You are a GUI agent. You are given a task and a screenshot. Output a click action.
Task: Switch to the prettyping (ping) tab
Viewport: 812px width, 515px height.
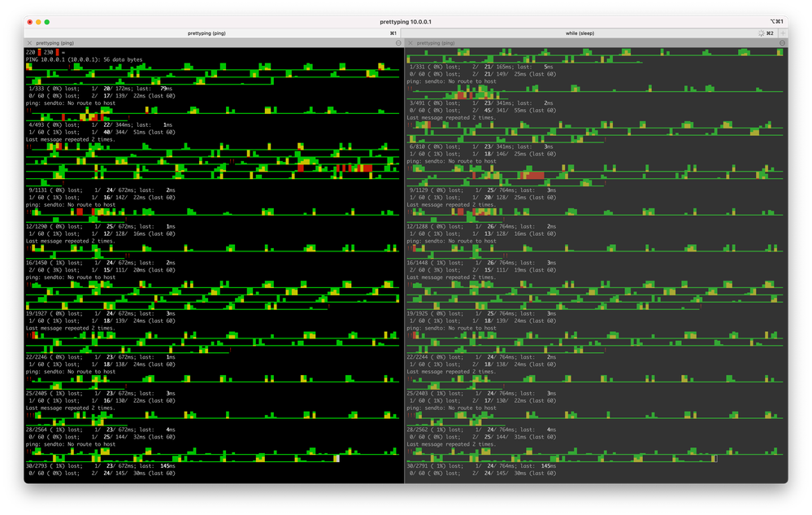click(x=206, y=33)
